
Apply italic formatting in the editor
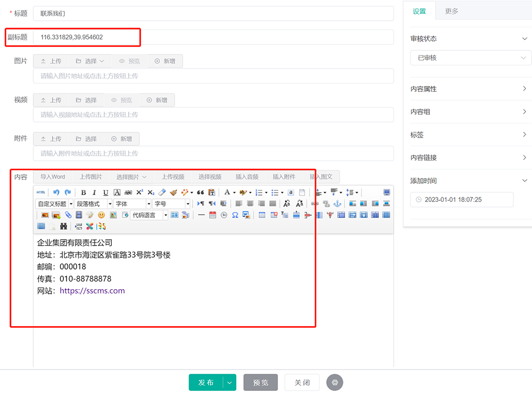click(95, 193)
